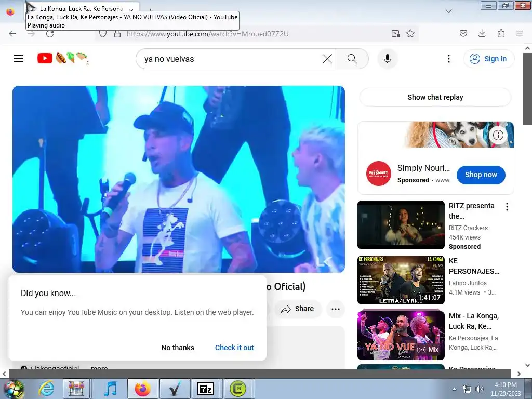This screenshot has width=532, height=399.
Task: List all tabs with the dropdown chevron
Action: click(448, 11)
